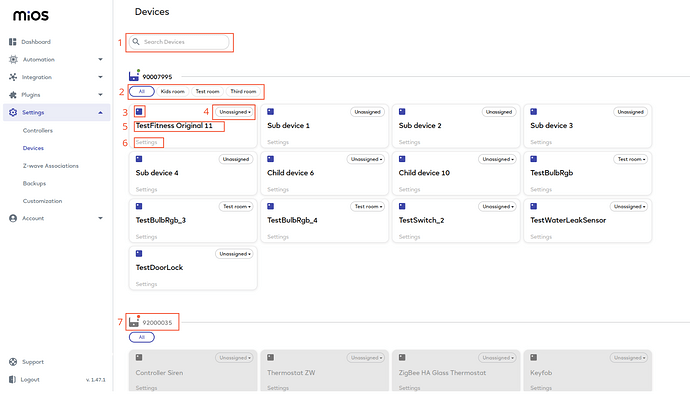Open Controllers settings page
This screenshot has width=690, height=396.
[x=38, y=131]
